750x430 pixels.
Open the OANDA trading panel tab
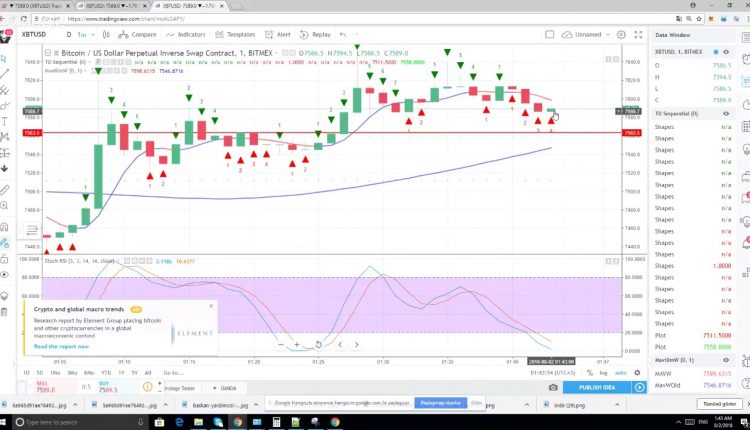(x=225, y=388)
